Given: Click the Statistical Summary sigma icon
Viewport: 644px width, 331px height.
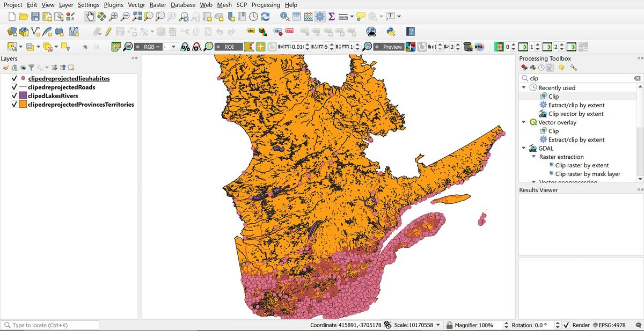Looking at the screenshot, I should 331,16.
